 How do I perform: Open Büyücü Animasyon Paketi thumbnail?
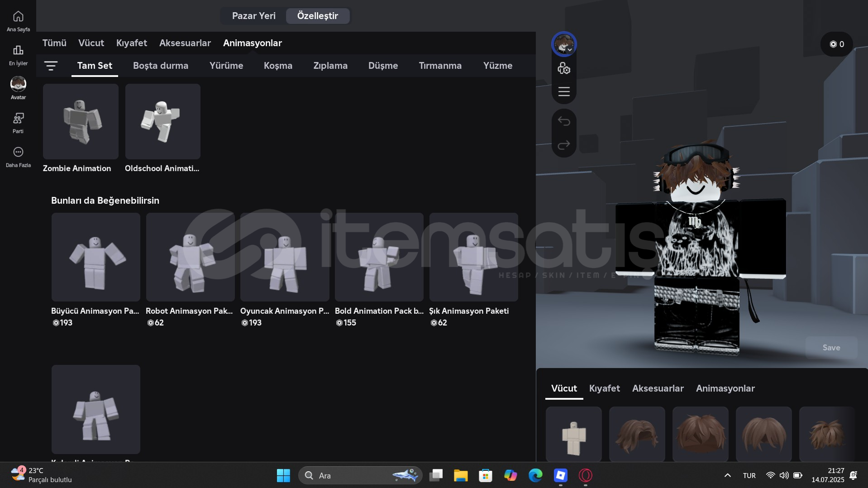tap(96, 257)
